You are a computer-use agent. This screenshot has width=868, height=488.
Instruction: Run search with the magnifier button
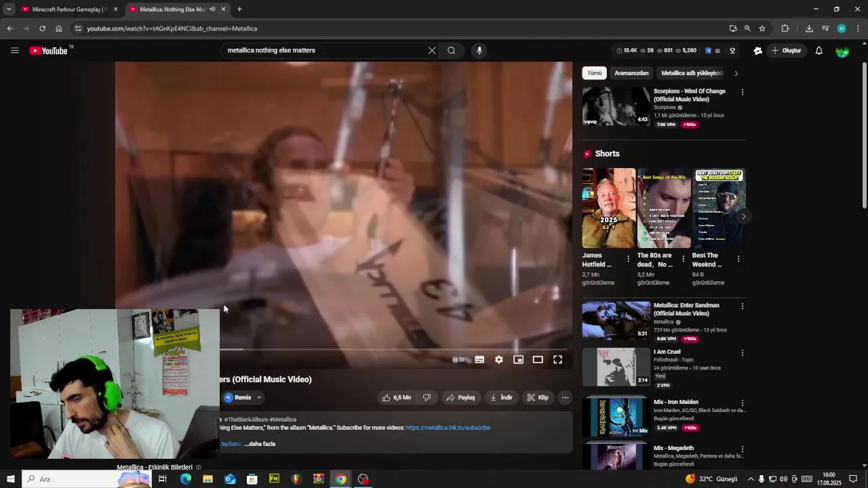[x=452, y=50]
